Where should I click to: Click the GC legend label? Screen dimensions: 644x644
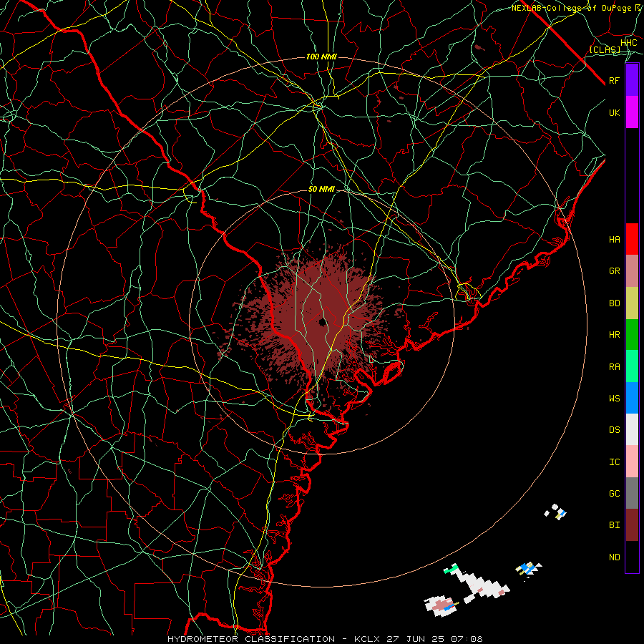614,494
